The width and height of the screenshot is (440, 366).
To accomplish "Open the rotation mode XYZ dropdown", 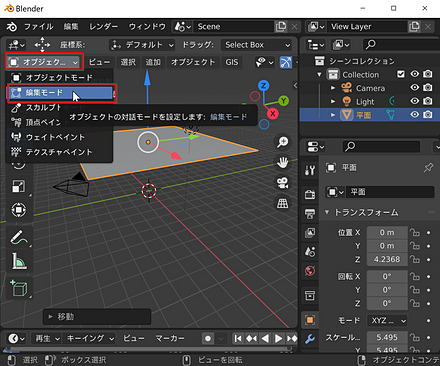I will [x=387, y=321].
